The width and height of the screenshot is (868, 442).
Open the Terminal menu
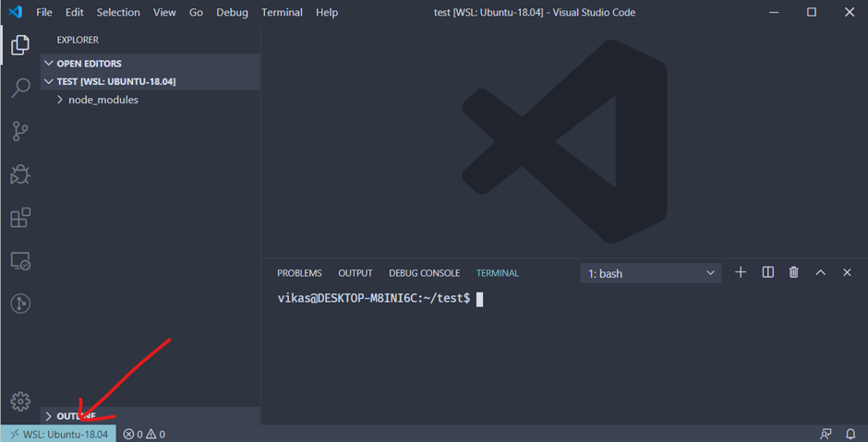click(x=282, y=12)
